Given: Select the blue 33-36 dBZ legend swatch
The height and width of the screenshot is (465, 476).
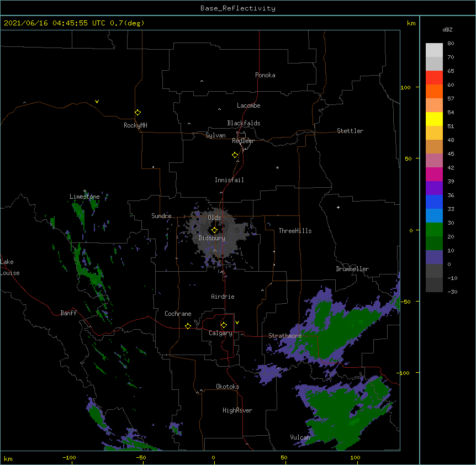Looking at the screenshot, I should coord(434,202).
